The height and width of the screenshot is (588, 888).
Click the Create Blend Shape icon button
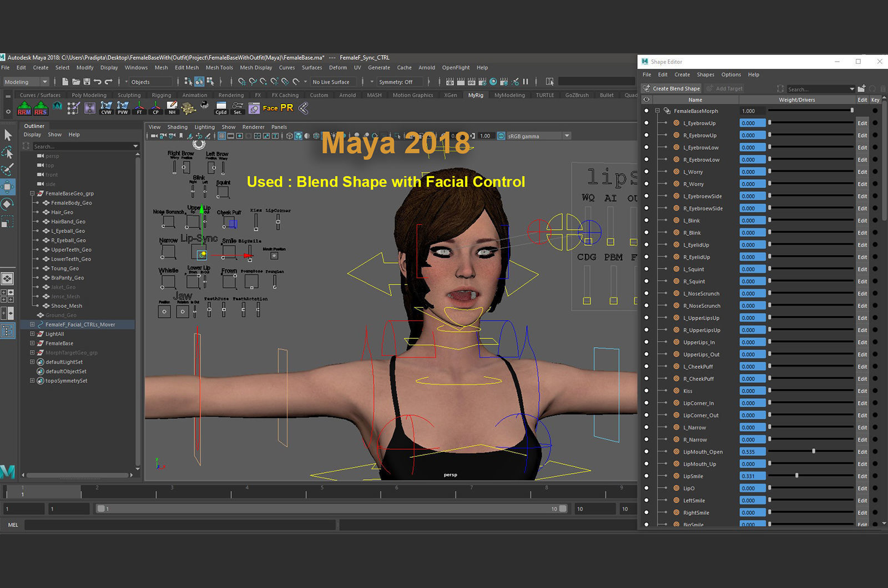[x=646, y=89]
